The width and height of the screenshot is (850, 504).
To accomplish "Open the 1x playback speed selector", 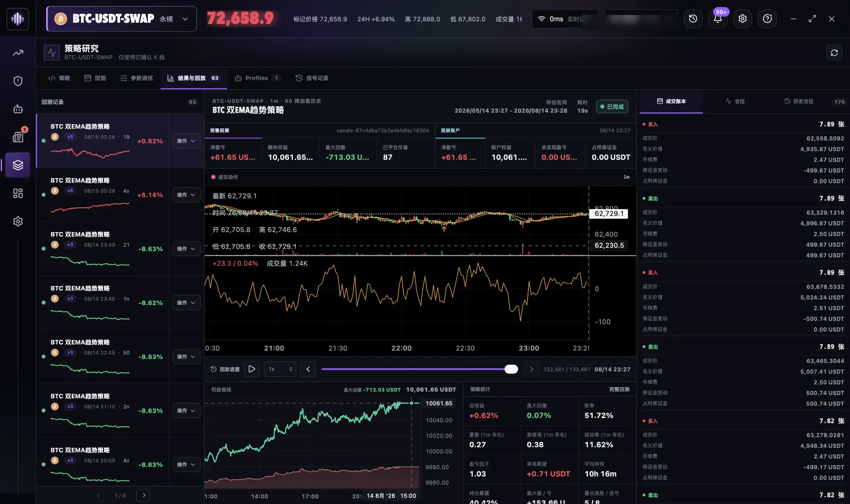I will click(280, 369).
